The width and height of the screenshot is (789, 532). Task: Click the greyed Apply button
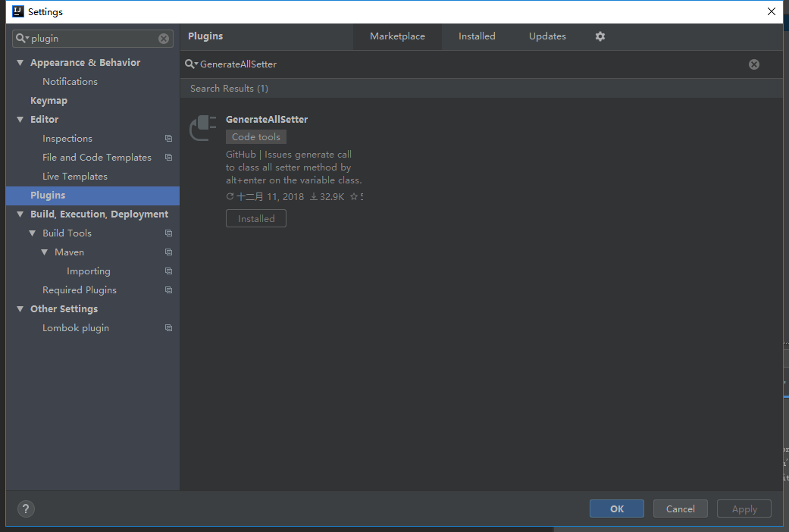pyautogui.click(x=744, y=509)
